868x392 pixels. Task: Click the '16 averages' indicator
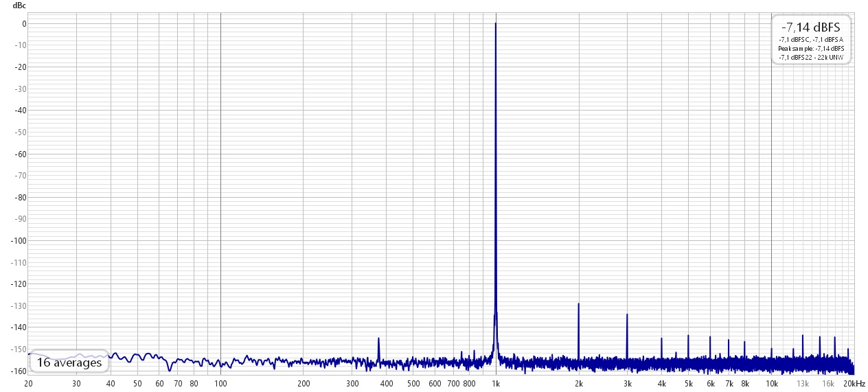coord(69,362)
